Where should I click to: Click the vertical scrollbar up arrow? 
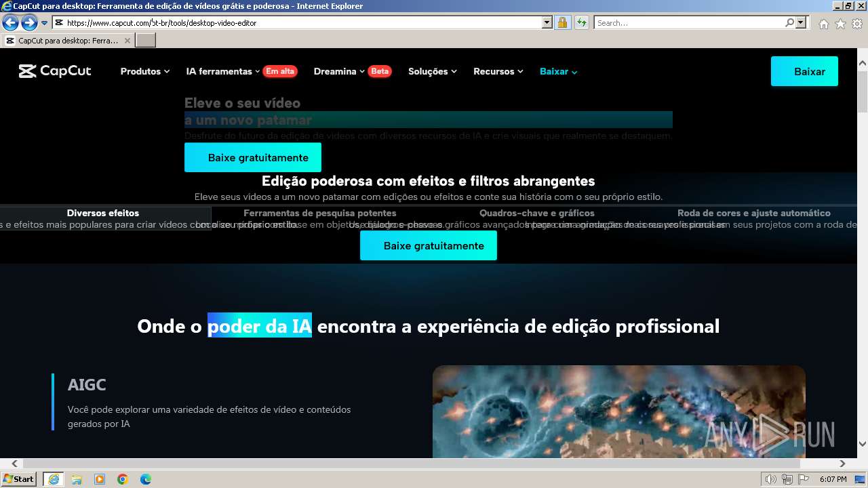coord(863,63)
